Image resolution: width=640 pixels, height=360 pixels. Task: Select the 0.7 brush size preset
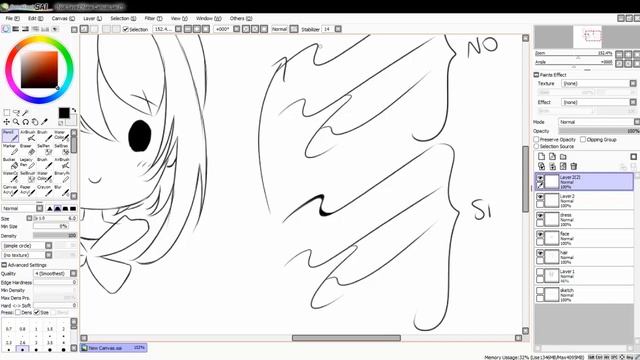pyautogui.click(x=9, y=325)
